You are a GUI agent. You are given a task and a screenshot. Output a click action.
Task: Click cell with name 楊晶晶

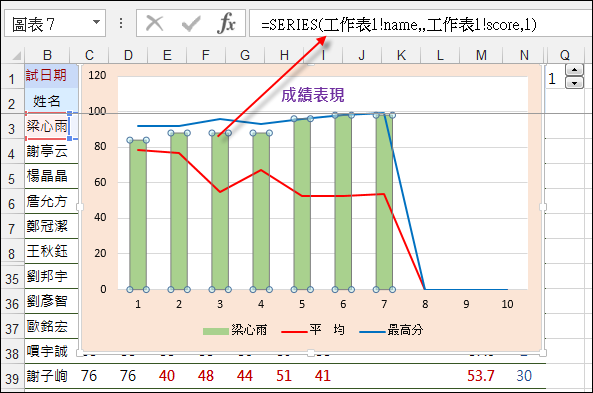point(51,176)
